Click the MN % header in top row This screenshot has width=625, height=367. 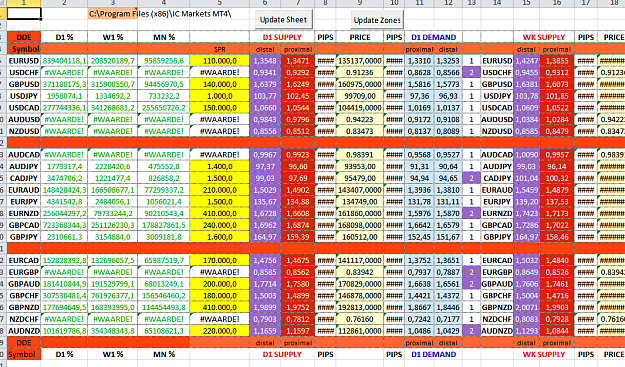164,37
